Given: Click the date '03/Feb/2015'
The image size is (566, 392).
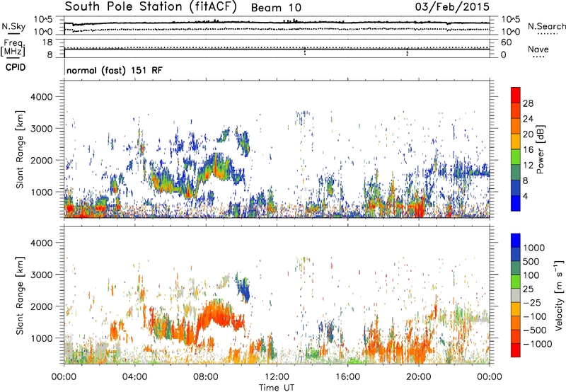Looking at the screenshot, I should coord(452,6).
